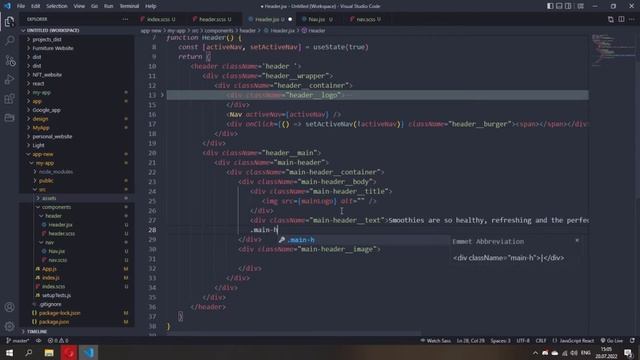The height and width of the screenshot is (360, 640).
Task: Show hidden system tray icons
Action: (535, 353)
